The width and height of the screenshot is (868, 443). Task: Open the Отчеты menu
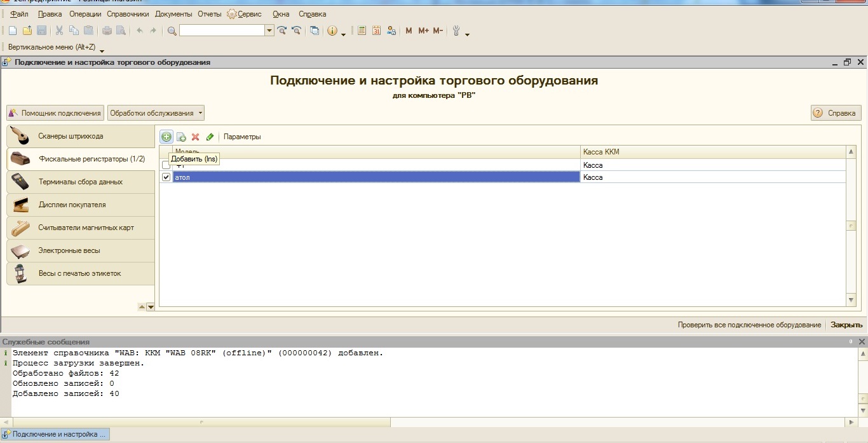click(209, 14)
